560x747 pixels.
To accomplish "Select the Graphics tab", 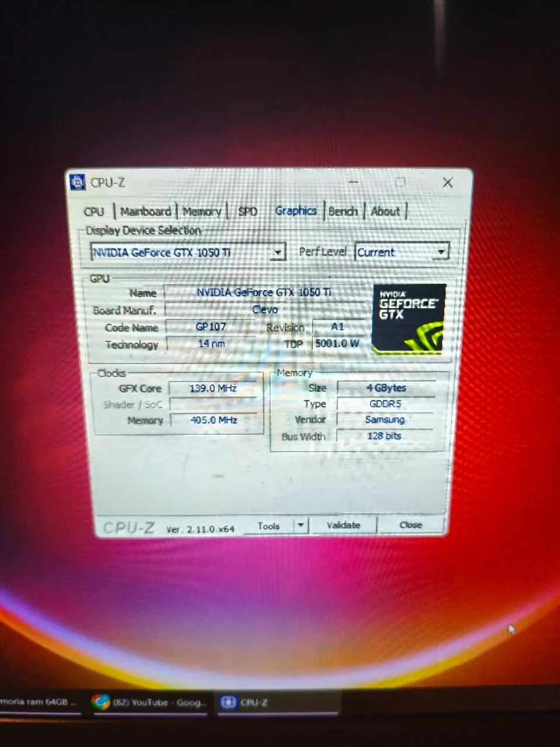I will coord(296,211).
